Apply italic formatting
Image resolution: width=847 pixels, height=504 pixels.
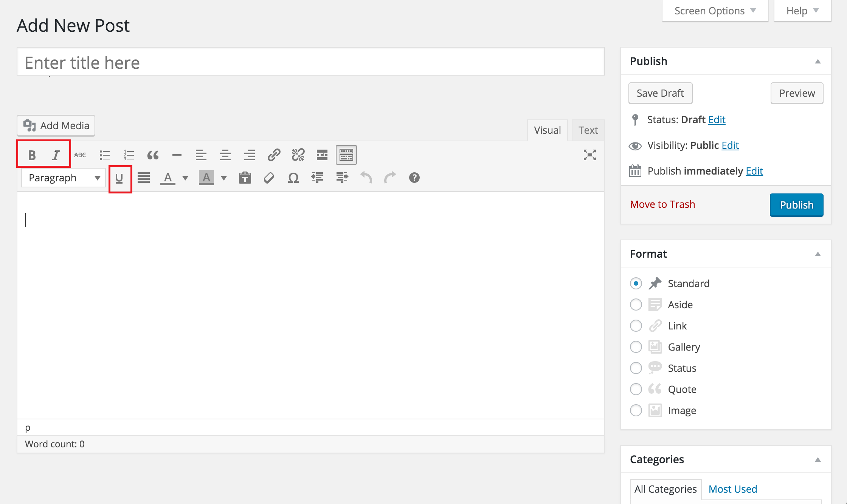56,155
